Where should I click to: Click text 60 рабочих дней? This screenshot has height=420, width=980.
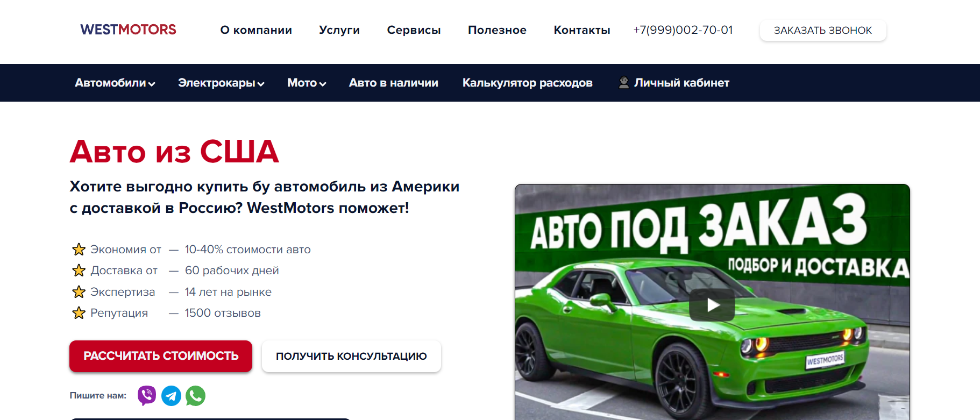[x=232, y=270]
